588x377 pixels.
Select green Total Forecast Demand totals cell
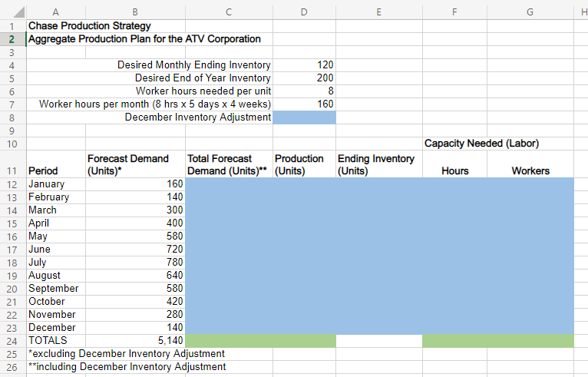(229, 341)
